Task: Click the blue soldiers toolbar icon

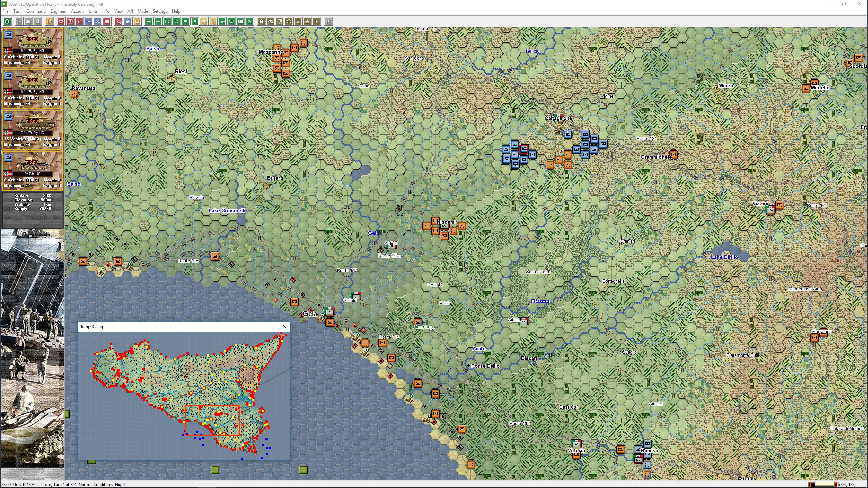Action: (x=128, y=22)
